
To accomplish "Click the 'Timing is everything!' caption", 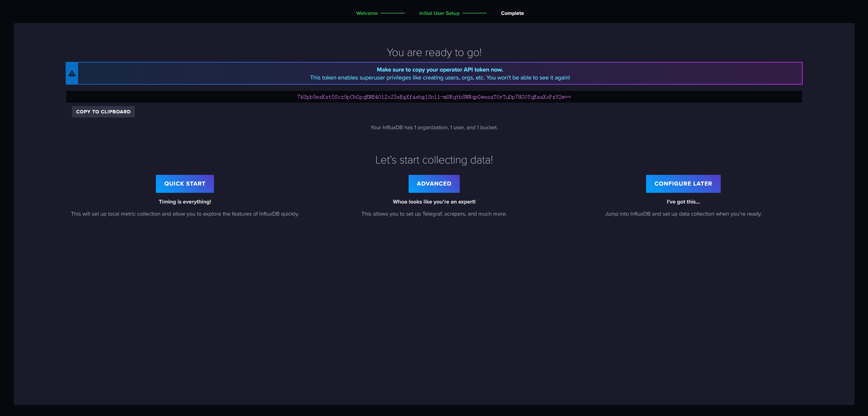I will pos(185,202).
